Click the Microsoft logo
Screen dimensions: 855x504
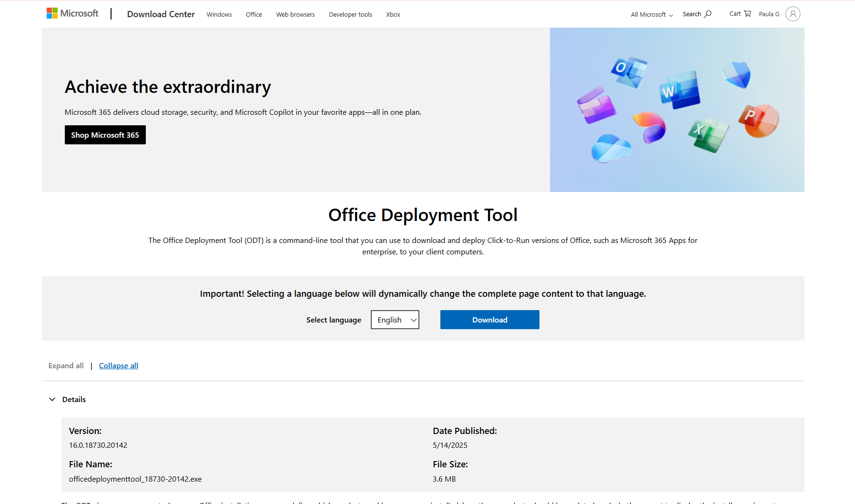[72, 13]
